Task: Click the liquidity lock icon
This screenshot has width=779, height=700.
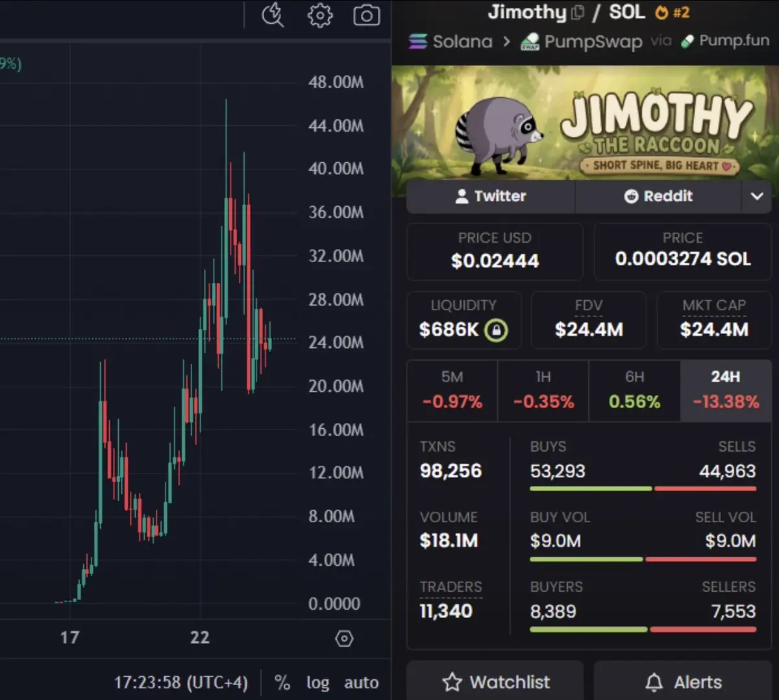Action: [496, 330]
